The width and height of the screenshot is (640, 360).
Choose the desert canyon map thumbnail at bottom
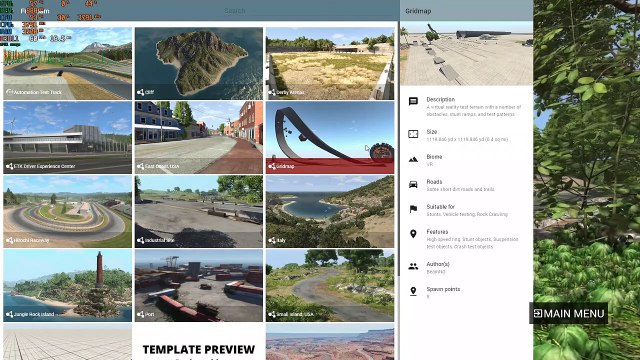[330, 342]
